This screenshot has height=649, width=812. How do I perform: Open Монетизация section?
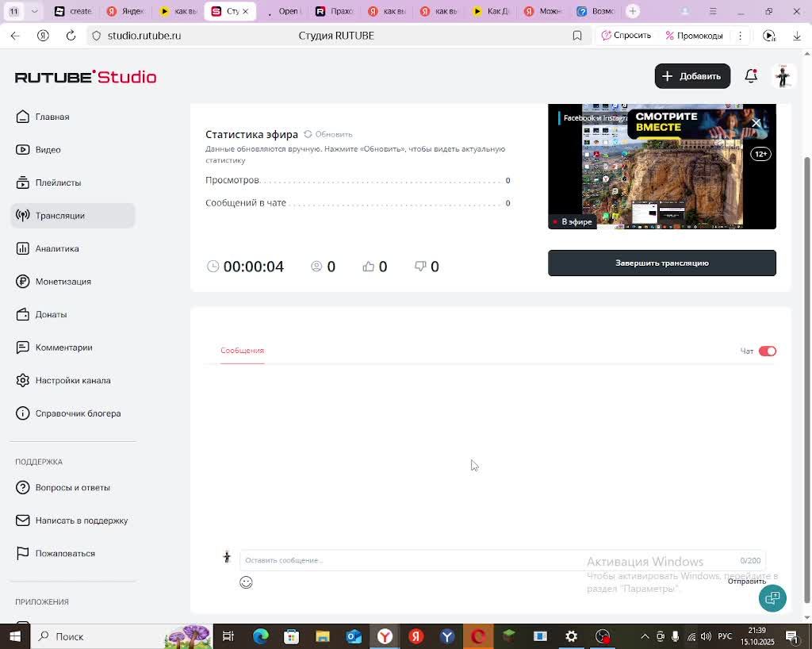click(53, 281)
